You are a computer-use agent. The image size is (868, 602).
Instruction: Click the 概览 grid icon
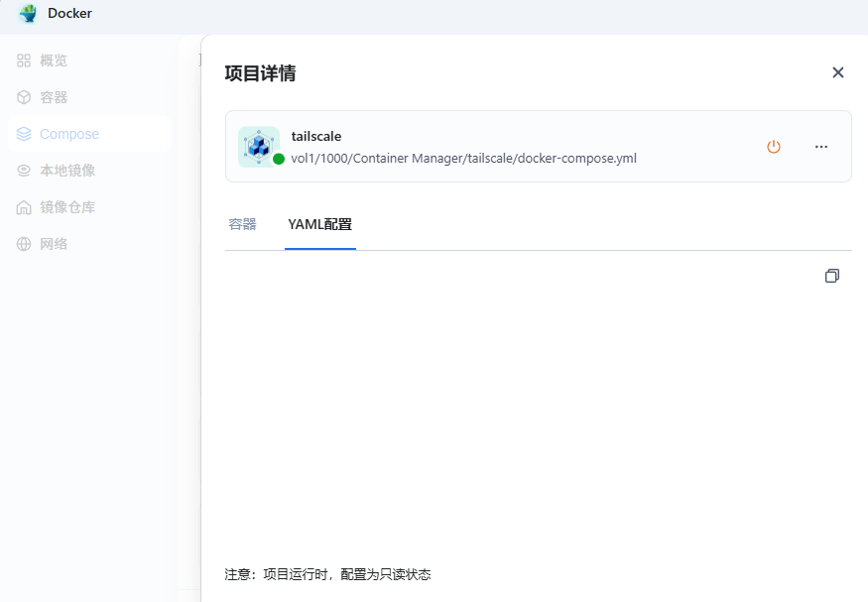tap(24, 60)
